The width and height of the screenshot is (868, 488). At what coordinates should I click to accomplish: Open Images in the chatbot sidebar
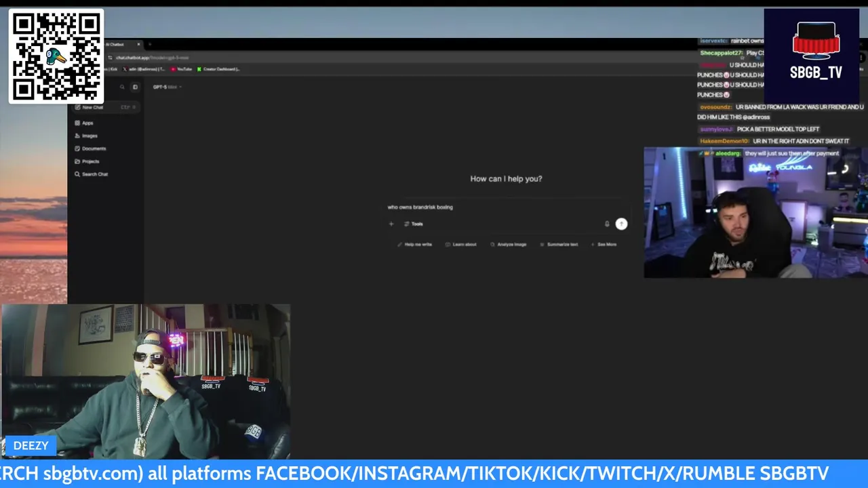tap(87, 136)
